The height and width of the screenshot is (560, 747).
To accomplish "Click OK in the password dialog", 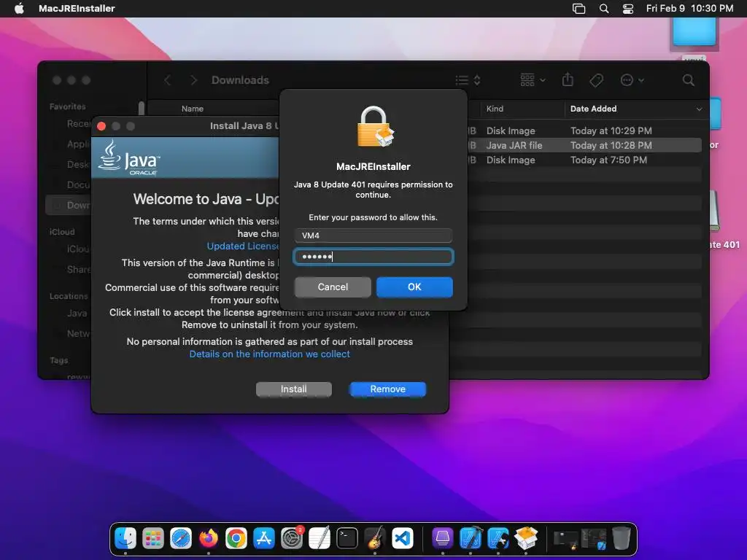I will pyautogui.click(x=414, y=287).
